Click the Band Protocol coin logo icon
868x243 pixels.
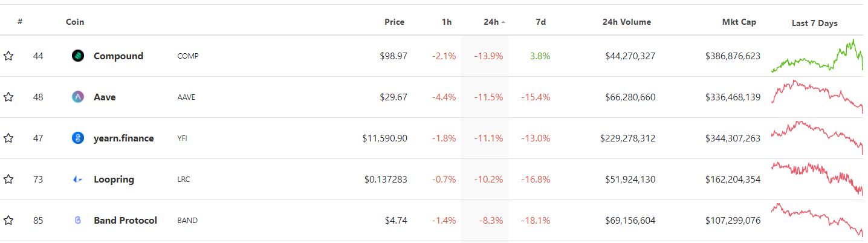click(x=77, y=221)
